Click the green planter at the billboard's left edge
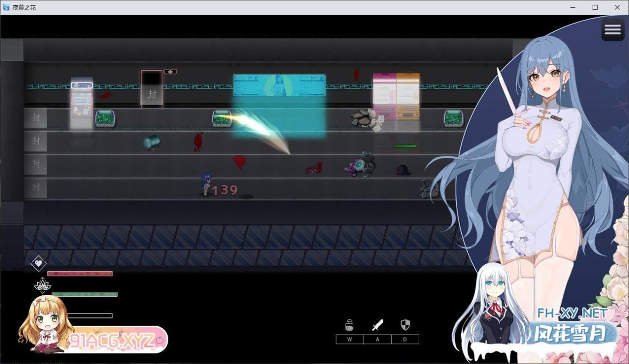Image resolution: width=629 pixels, height=364 pixels. [222, 119]
